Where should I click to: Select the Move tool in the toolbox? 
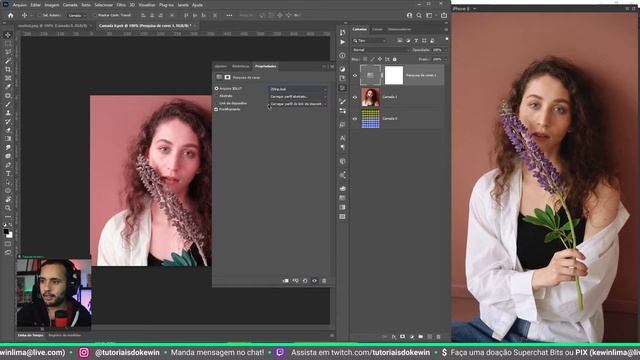[8, 35]
